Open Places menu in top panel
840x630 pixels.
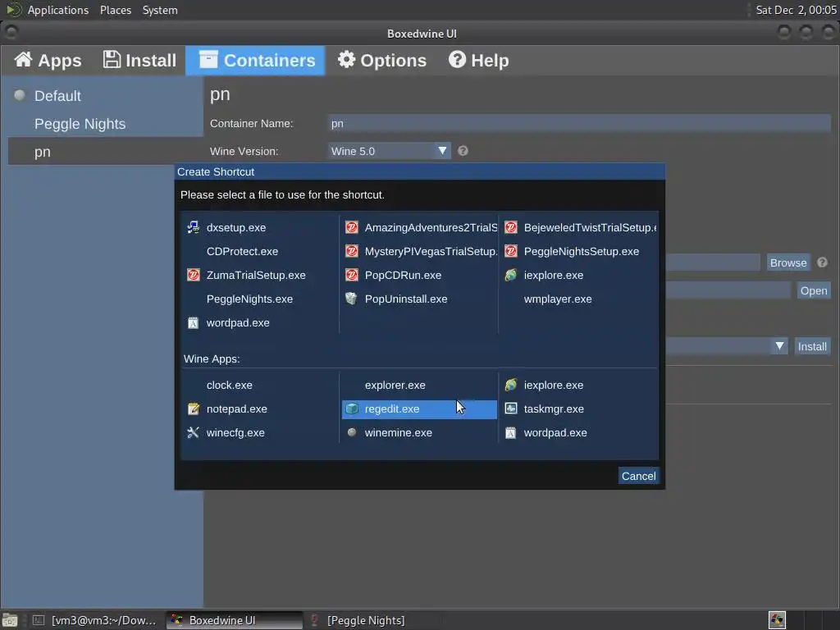pos(116,10)
